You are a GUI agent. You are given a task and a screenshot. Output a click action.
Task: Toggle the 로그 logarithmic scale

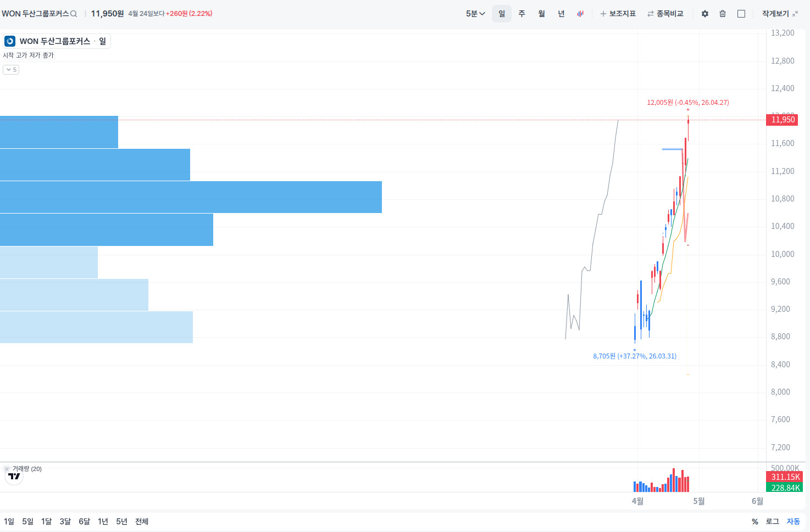pos(773,522)
